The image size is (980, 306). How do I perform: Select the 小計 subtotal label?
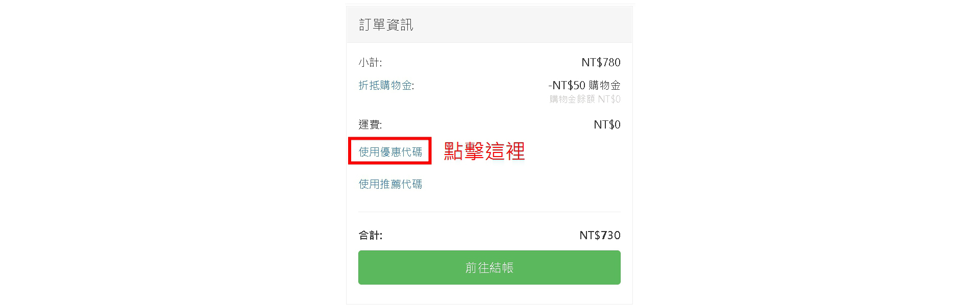point(369,62)
